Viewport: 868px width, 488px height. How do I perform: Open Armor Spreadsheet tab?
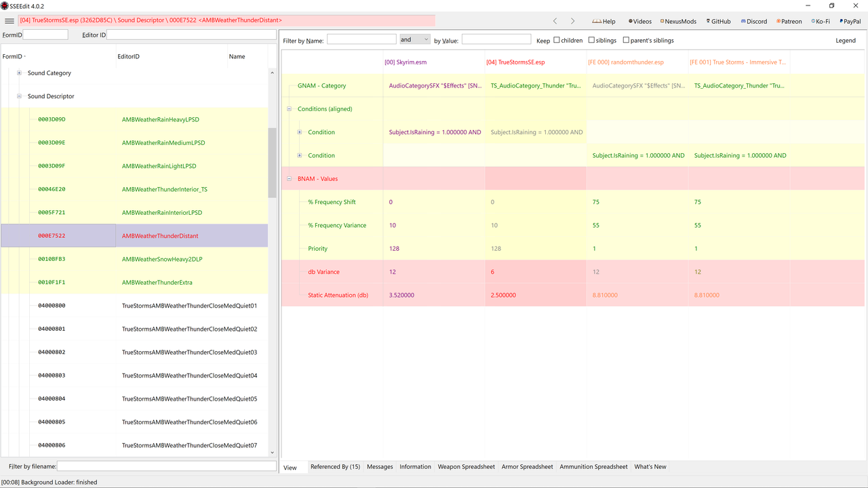[x=527, y=467]
